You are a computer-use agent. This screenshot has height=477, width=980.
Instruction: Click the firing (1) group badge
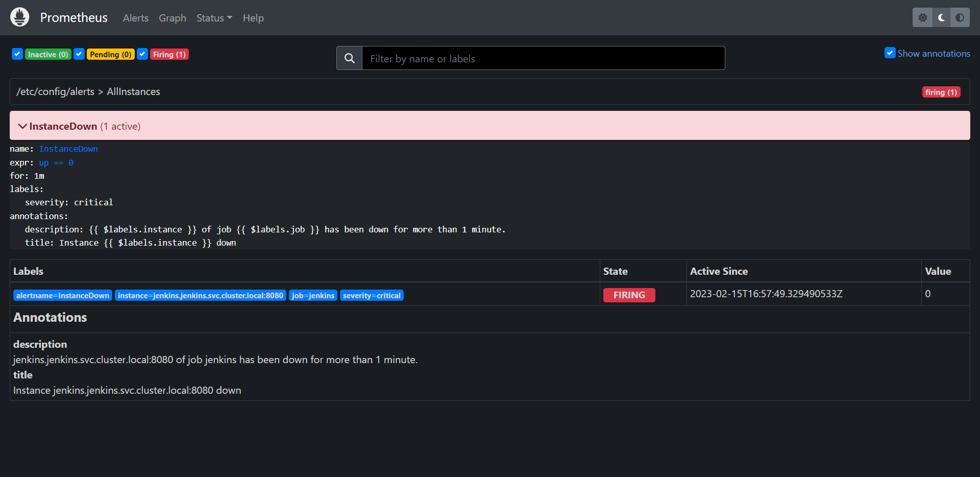click(x=941, y=92)
